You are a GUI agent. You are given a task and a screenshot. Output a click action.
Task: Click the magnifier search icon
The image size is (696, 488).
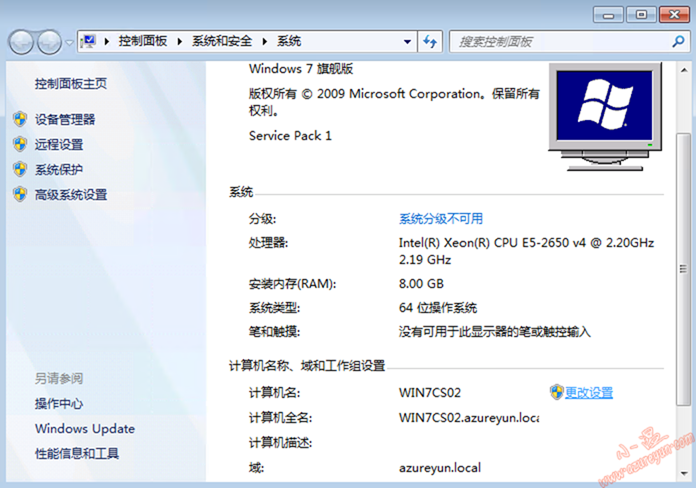coord(678,42)
